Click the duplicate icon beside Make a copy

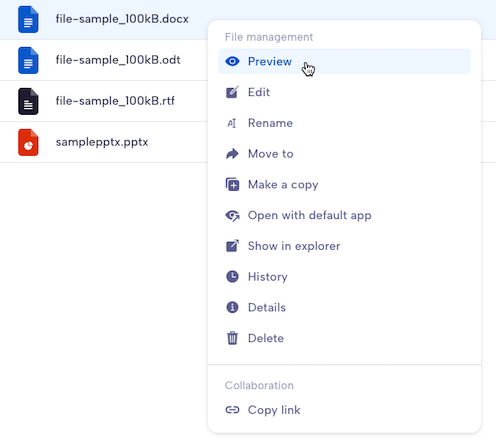(232, 184)
